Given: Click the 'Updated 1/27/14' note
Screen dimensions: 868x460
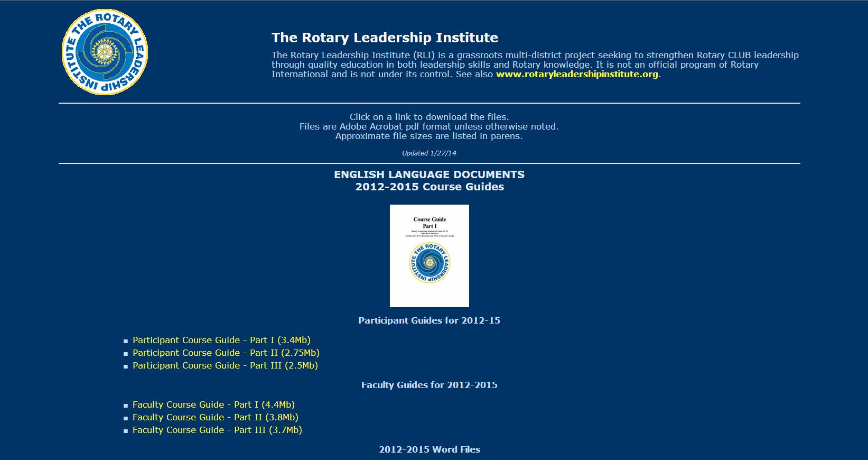Looking at the screenshot, I should pyautogui.click(x=429, y=153).
